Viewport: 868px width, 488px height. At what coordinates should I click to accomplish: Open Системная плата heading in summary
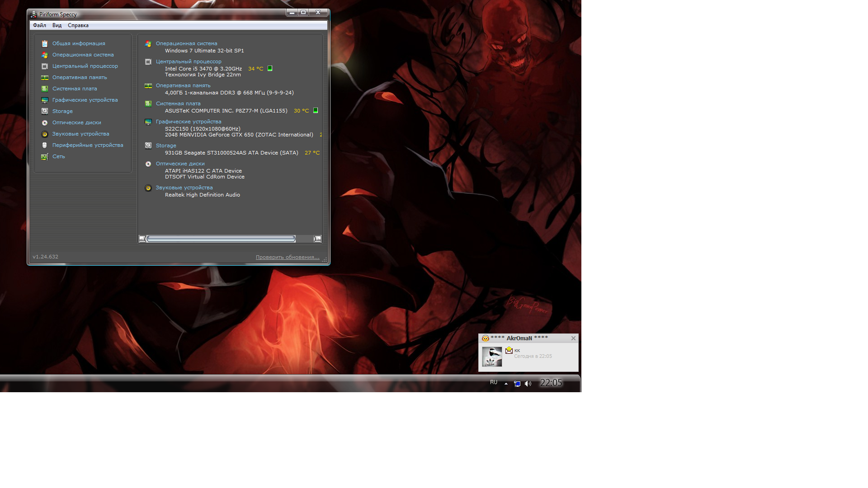coord(178,103)
